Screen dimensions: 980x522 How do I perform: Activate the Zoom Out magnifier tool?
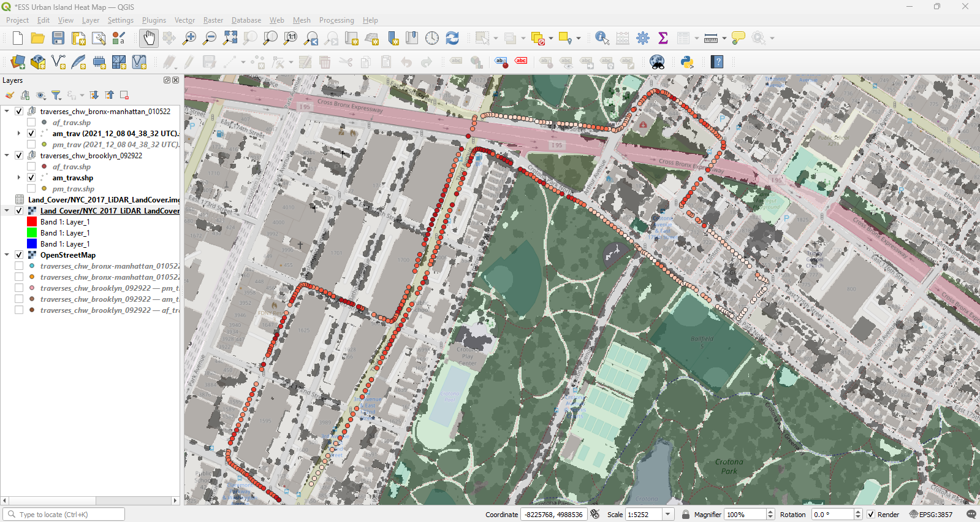point(210,38)
